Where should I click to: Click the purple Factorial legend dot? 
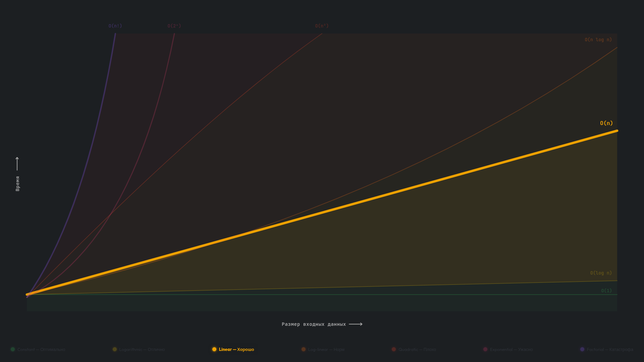582,349
